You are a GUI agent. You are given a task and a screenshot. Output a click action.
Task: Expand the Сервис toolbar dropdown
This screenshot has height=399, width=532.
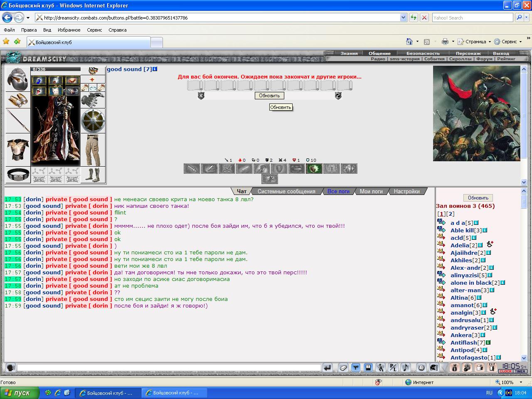coord(520,42)
